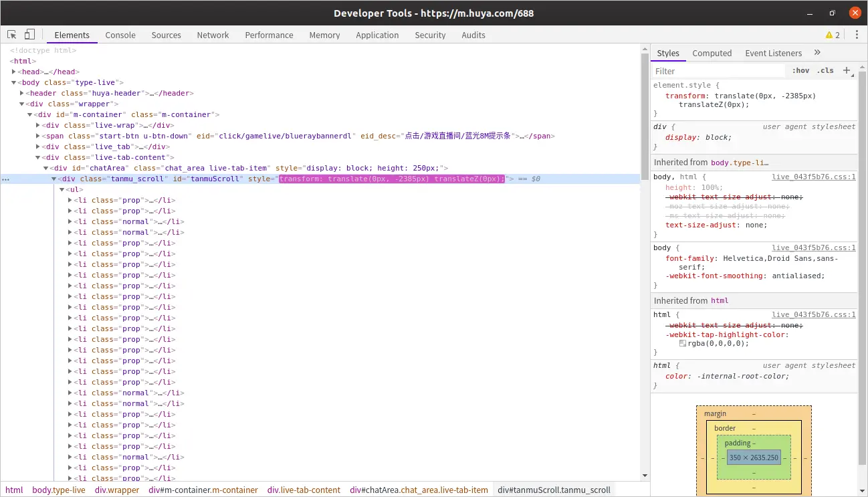This screenshot has width=868, height=497.
Task: Open the Performance tab
Action: point(269,35)
